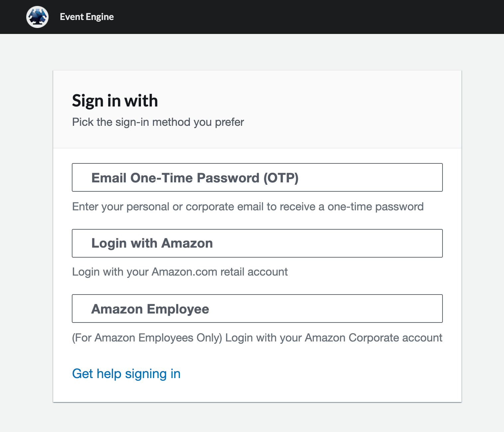Click the "(For Amazon Employees Only)" note
This screenshot has width=504, height=432.
coord(147,338)
